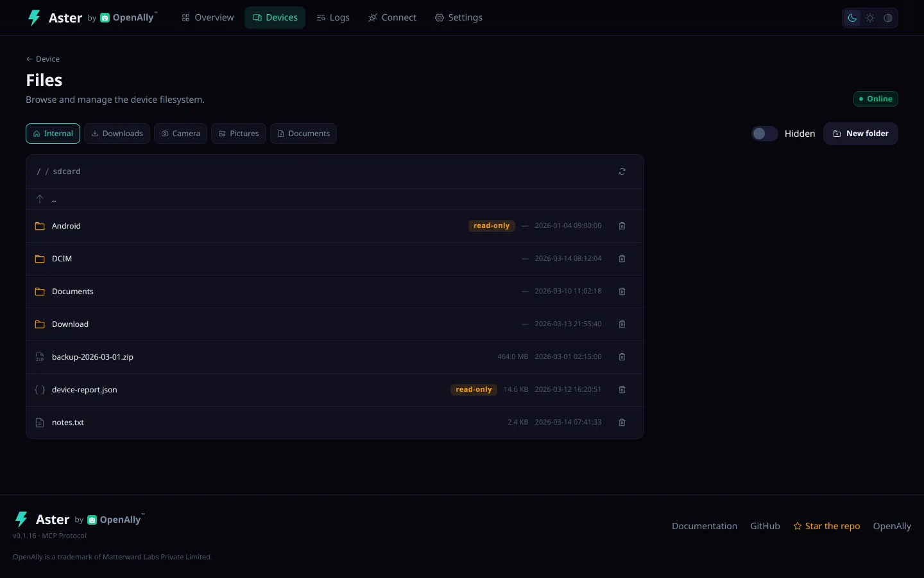Viewport: 924px width, 578px height.
Task: Create a New folder
Action: point(860,134)
